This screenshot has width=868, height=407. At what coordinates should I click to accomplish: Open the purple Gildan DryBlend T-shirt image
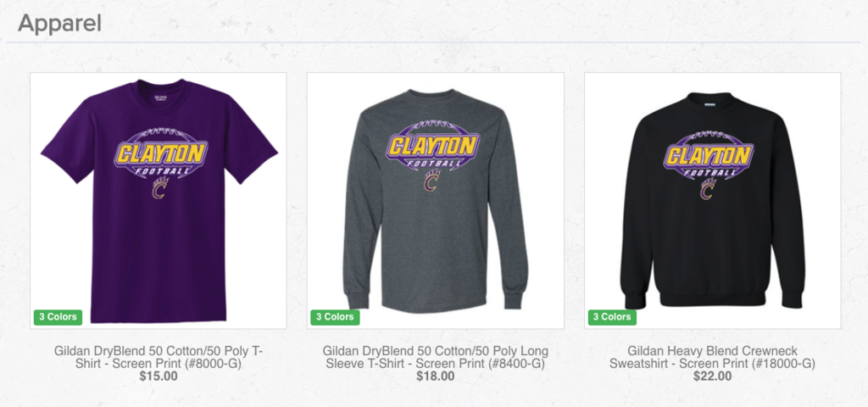click(159, 200)
